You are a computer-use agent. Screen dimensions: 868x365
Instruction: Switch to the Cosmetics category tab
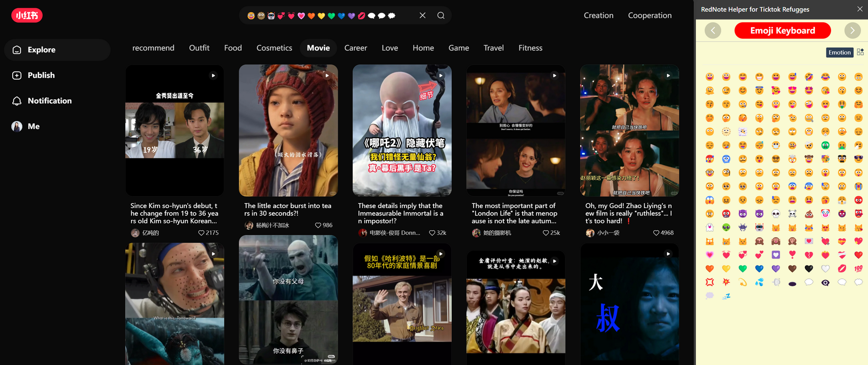tap(274, 48)
